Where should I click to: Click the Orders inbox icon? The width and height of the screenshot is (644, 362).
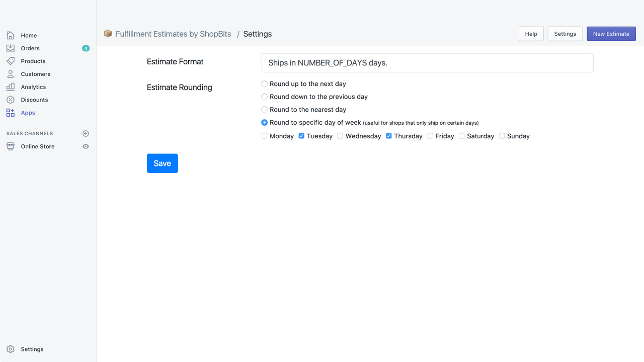(11, 48)
